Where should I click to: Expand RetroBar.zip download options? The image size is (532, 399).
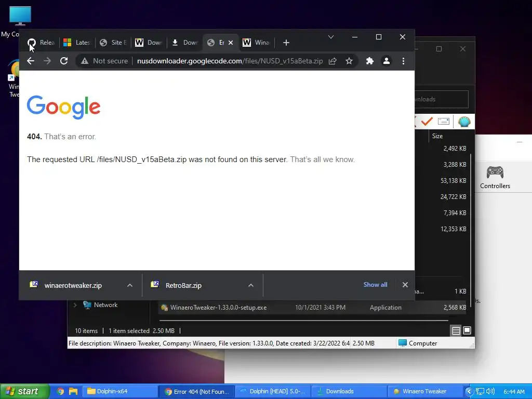[x=251, y=285]
